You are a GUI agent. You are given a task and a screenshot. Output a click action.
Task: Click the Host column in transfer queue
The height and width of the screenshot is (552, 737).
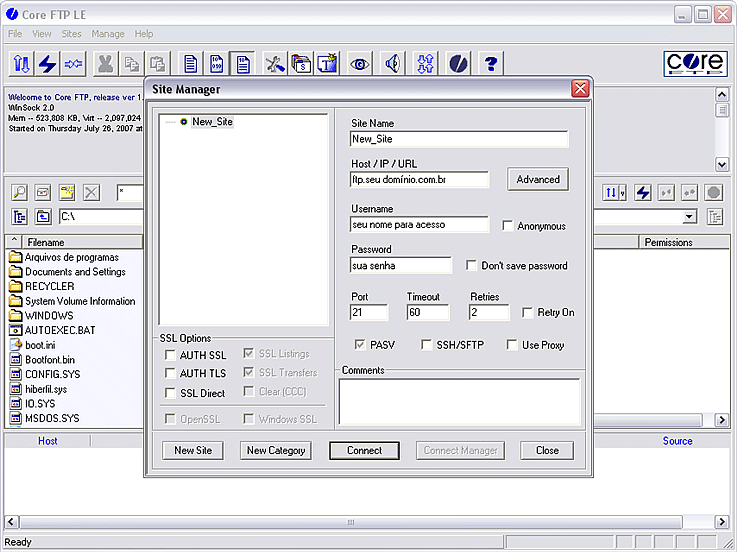click(47, 441)
